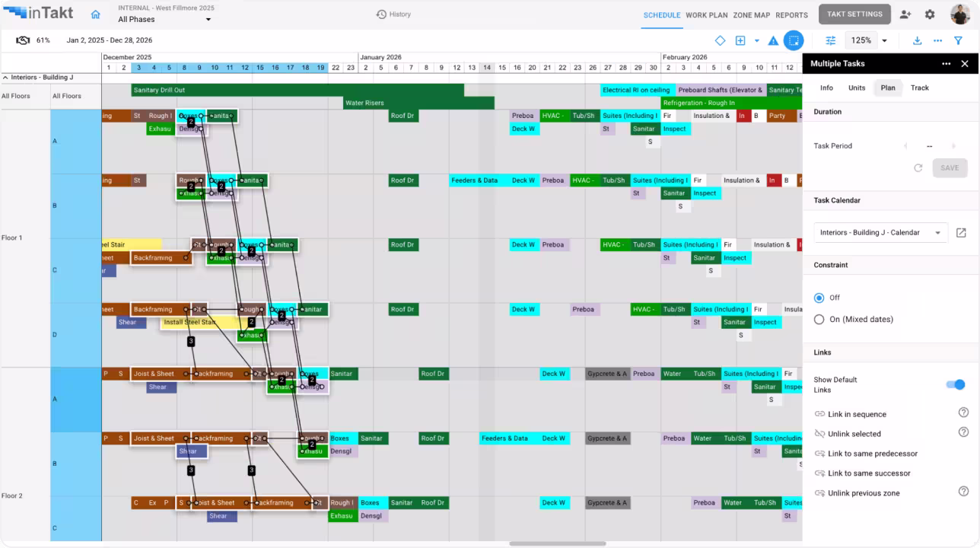Toggle Show Default Links switch
This screenshot has height=548, width=980.
tap(955, 384)
